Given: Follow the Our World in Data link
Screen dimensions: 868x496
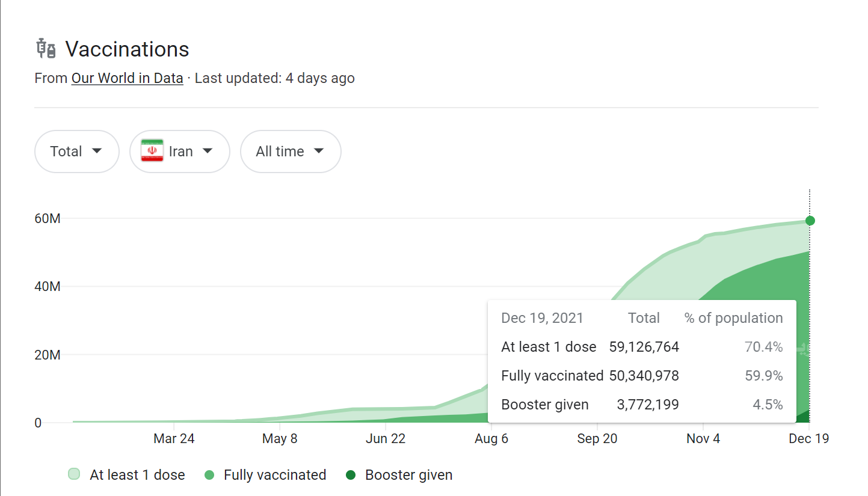Looking at the screenshot, I should point(127,78).
